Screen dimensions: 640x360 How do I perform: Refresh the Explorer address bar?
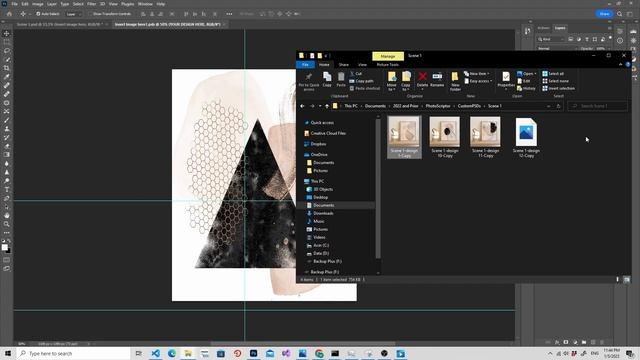coord(558,106)
